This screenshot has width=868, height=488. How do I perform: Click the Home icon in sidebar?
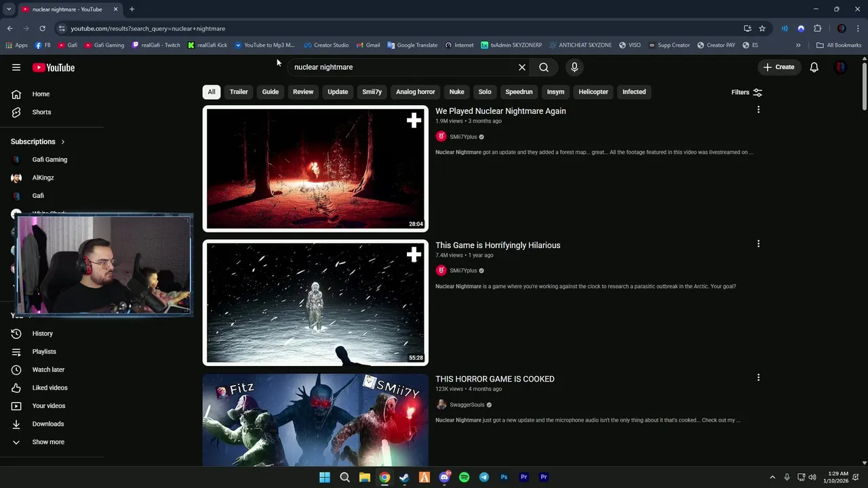click(16, 94)
